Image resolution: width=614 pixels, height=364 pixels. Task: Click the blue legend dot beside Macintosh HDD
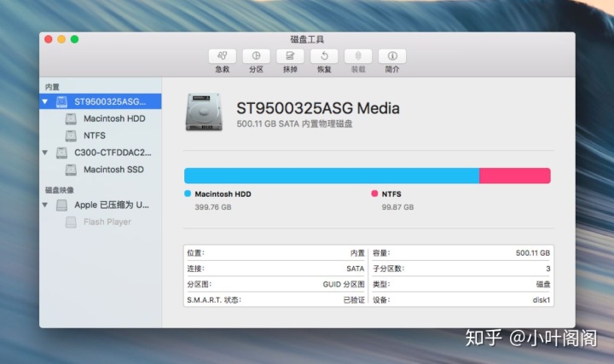click(188, 194)
